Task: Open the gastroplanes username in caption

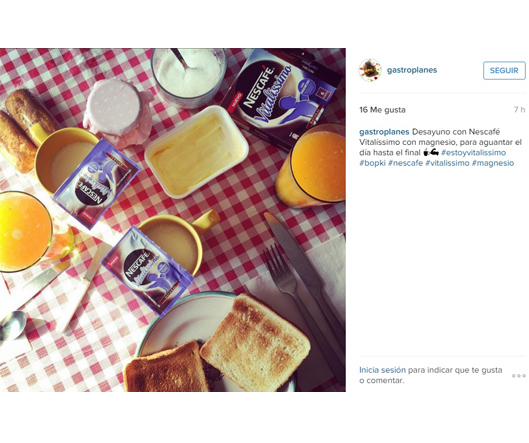Action: point(384,132)
